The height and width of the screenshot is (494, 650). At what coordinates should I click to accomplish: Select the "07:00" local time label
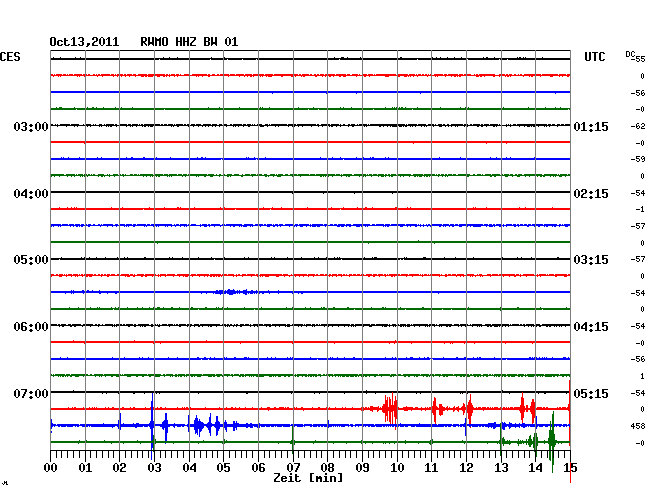click(31, 393)
